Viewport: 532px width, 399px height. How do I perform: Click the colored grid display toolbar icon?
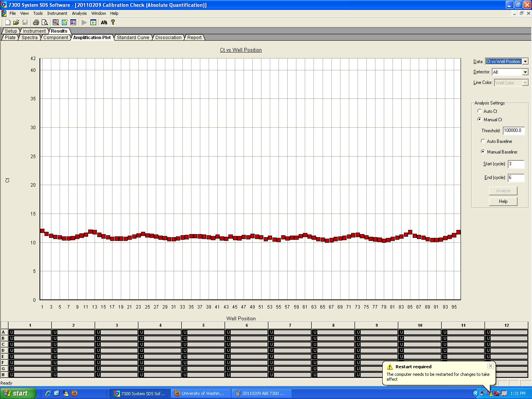pyautogui.click(x=73, y=22)
